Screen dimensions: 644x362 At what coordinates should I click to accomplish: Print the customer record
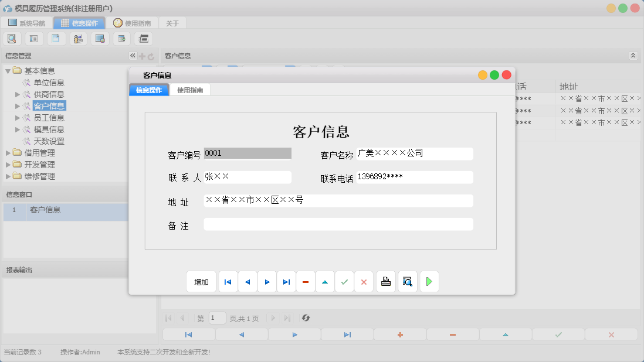[385, 282]
